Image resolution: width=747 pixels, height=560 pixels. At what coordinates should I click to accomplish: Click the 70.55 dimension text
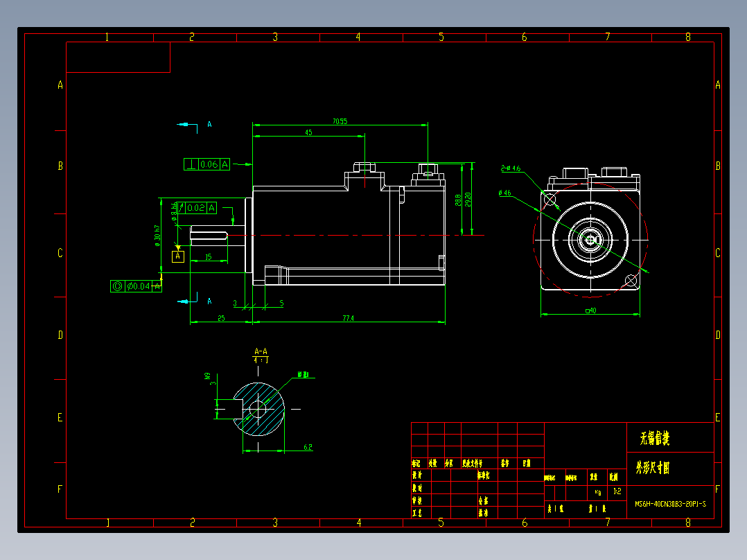340,121
